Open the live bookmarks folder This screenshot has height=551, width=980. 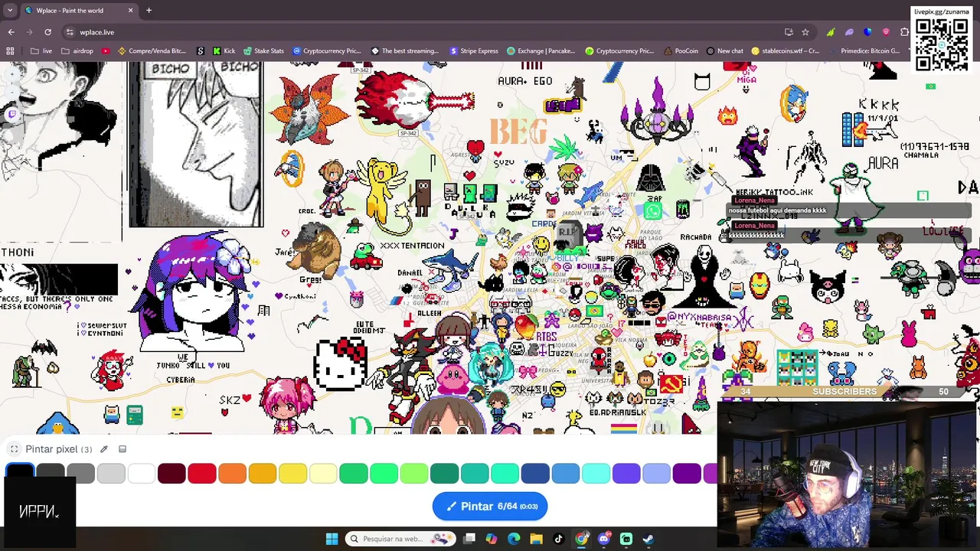[x=41, y=51]
